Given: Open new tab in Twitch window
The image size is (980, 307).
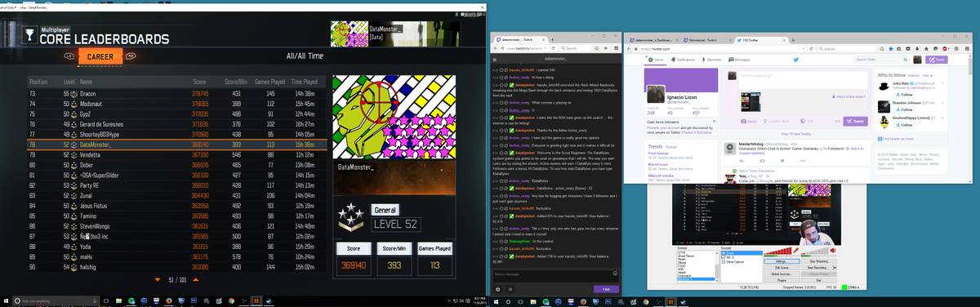Looking at the screenshot, I should tap(552, 40).
